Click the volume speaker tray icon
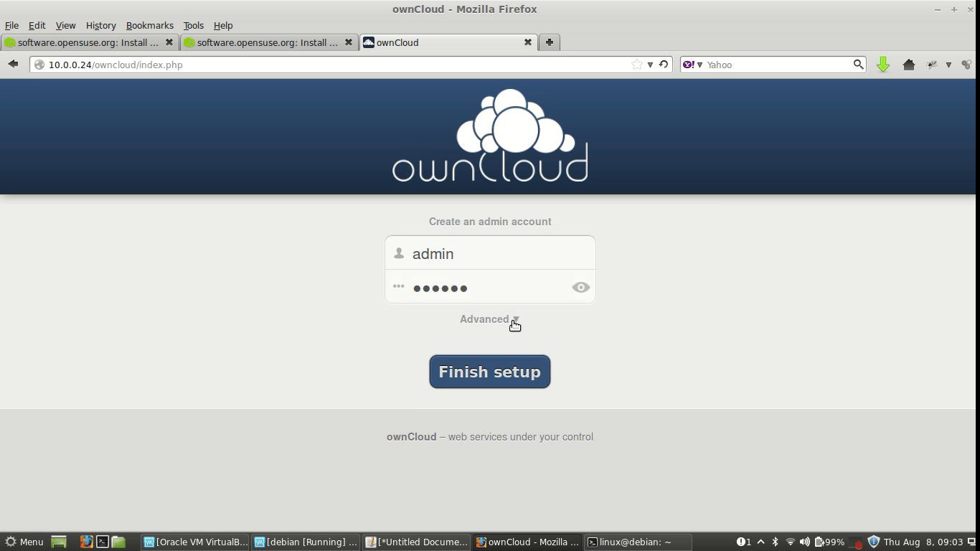Screen dimensions: 980x551 coord(805,542)
